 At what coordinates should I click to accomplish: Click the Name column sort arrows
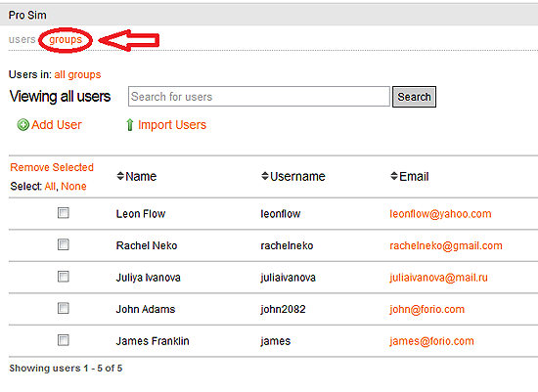coord(120,176)
